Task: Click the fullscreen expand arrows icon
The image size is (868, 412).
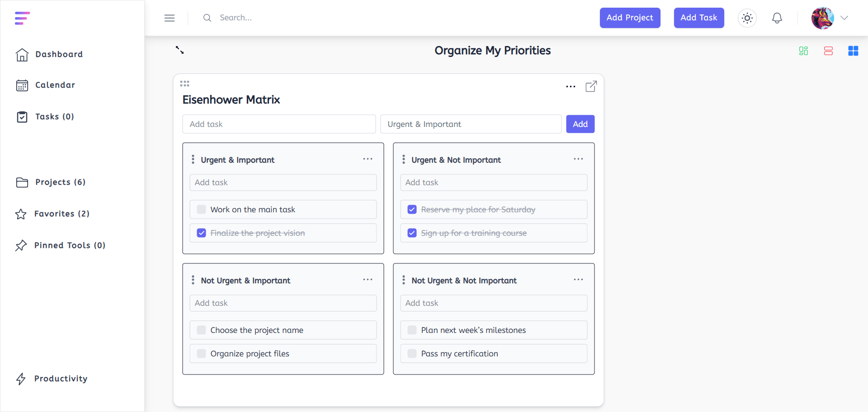Action: [x=180, y=50]
